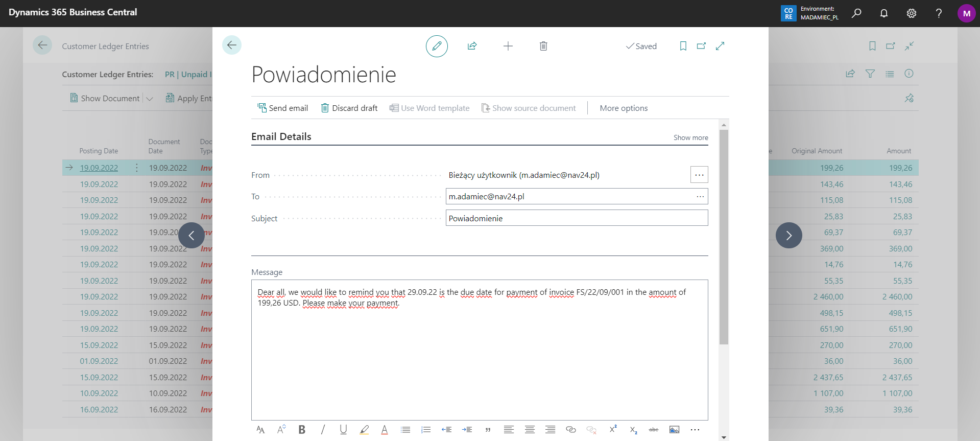Click the bookmark icon in the Powiadomienie dialog

683,46
